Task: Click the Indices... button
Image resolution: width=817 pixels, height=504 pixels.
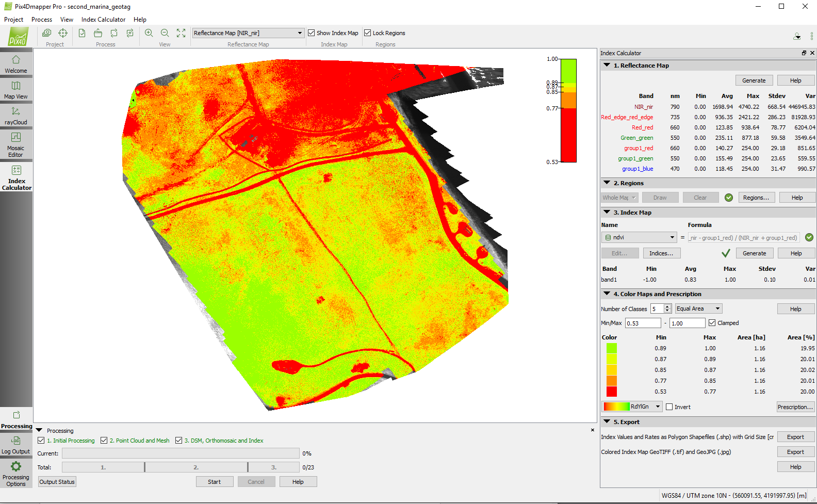Action: [661, 253]
